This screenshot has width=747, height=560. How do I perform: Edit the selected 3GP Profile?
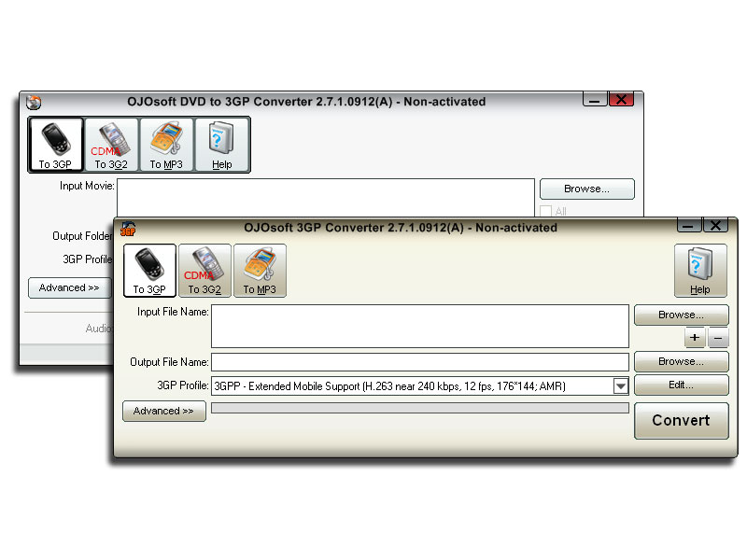click(x=682, y=385)
